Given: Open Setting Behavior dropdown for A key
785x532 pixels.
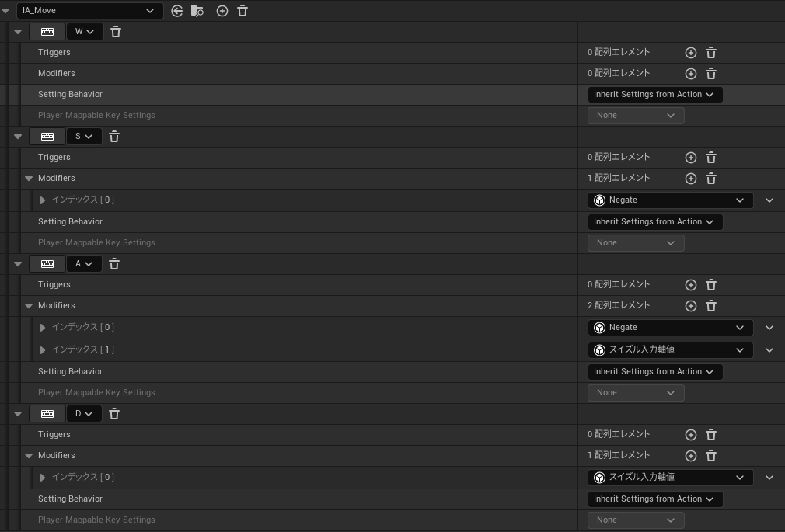Looking at the screenshot, I should [655, 372].
